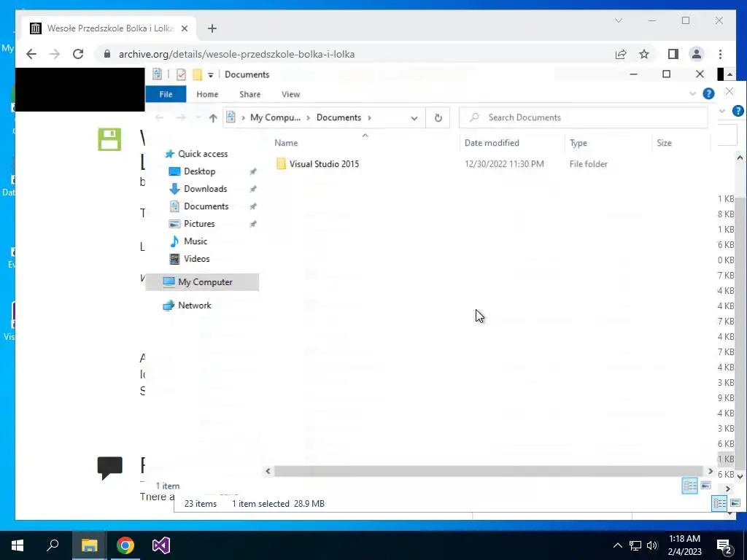Expand the address bar history dropdown

(414, 117)
